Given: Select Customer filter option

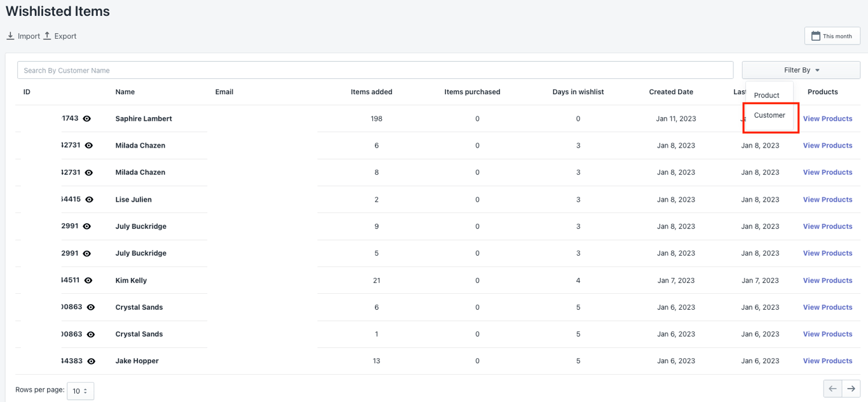Looking at the screenshot, I should click(770, 115).
